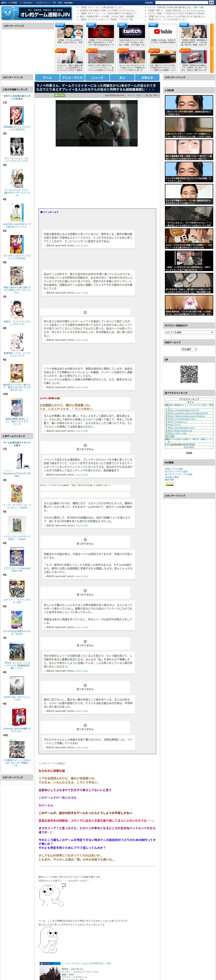
Task: Click はてなブックマークに追加 link
Action: point(178,474)
